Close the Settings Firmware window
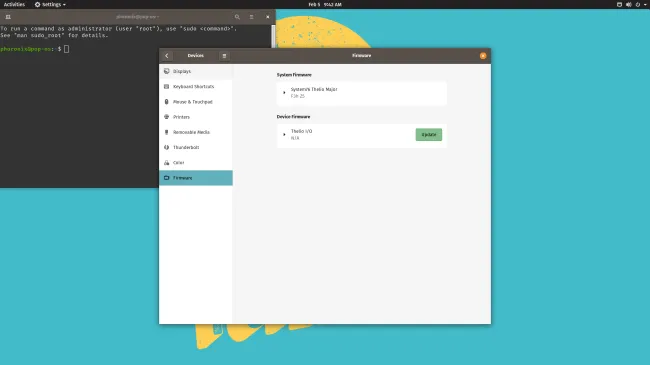Image resolution: width=650 pixels, height=365 pixels. pyautogui.click(x=483, y=56)
